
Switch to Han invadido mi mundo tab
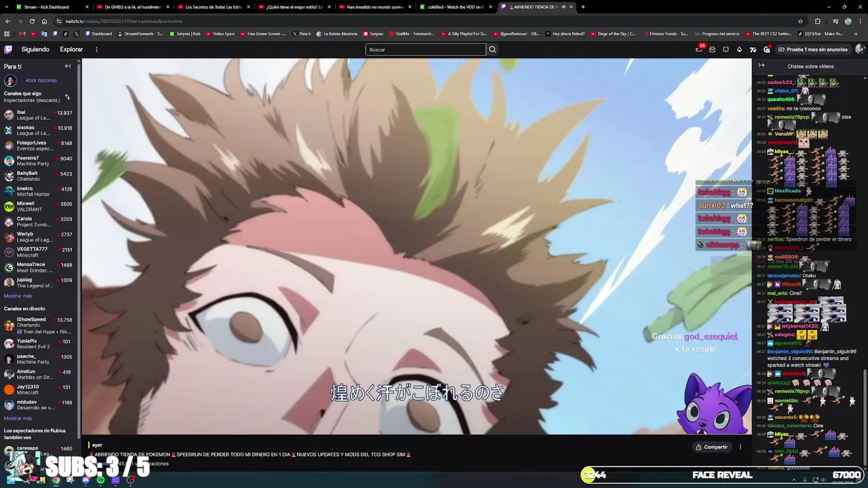(x=374, y=7)
